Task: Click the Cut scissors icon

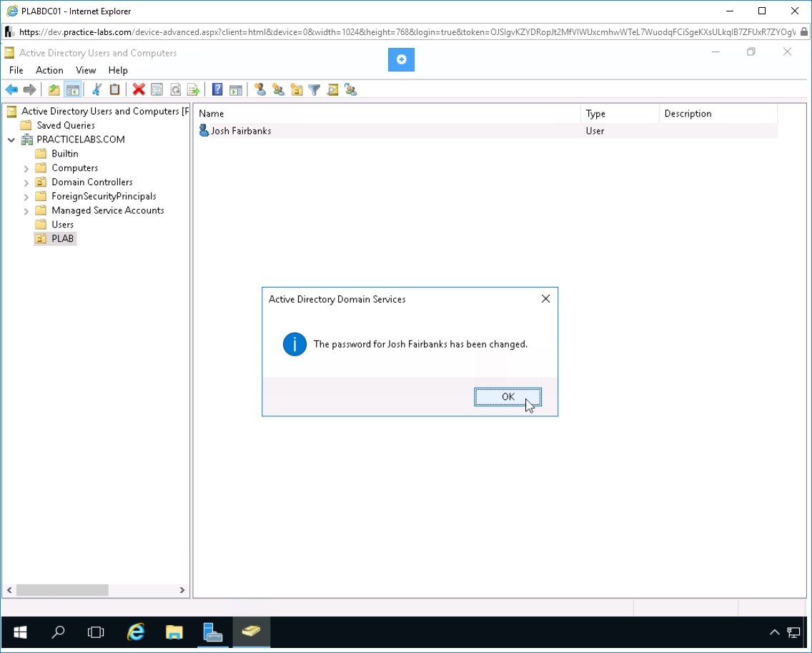Action: click(x=96, y=89)
